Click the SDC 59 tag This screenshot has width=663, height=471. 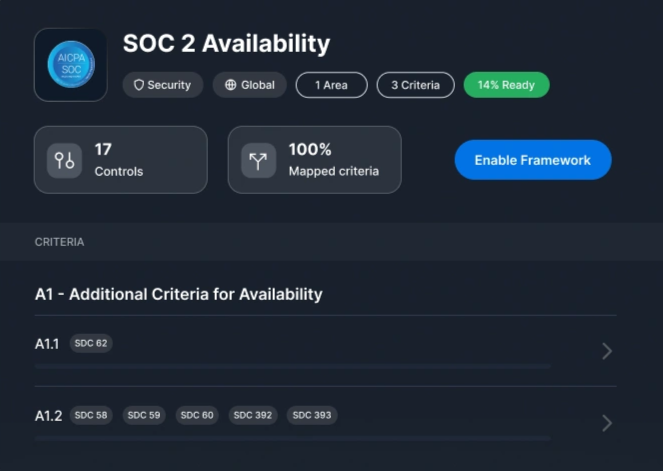click(x=144, y=415)
